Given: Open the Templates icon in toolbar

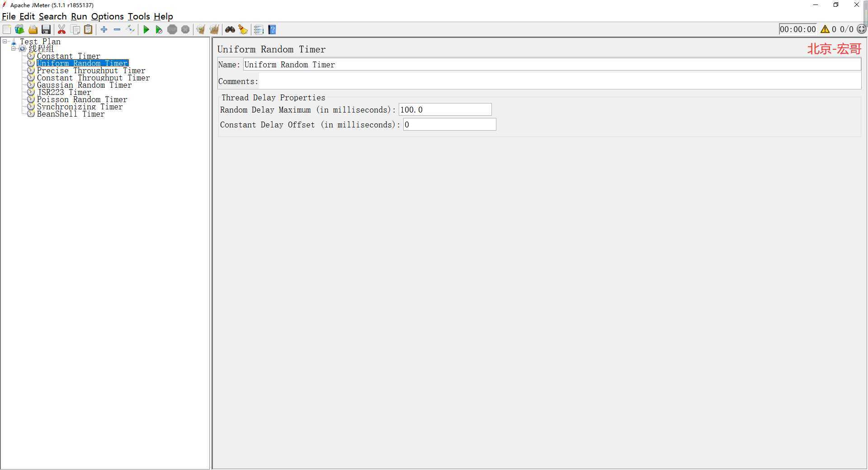Looking at the screenshot, I should click(19, 29).
